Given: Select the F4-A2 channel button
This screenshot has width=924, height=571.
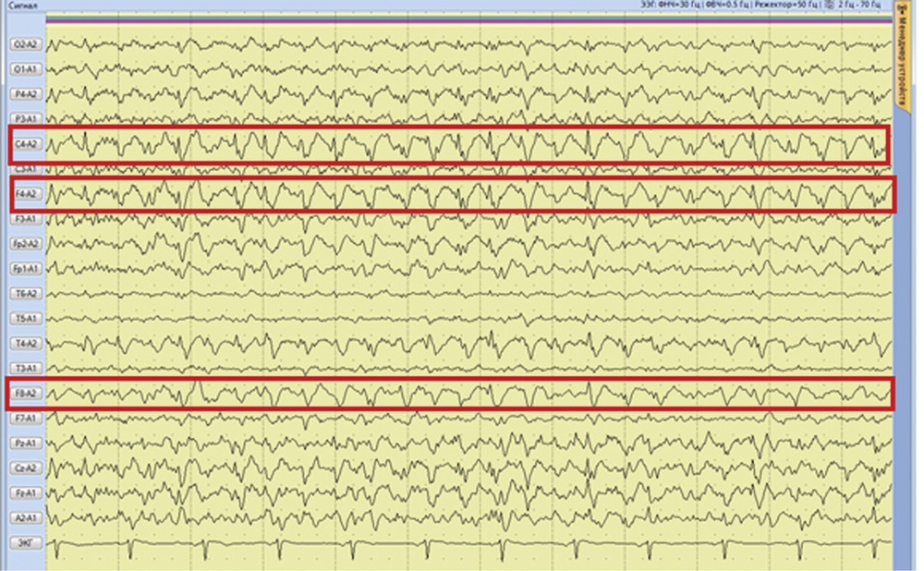Looking at the screenshot, I should pos(24,194).
